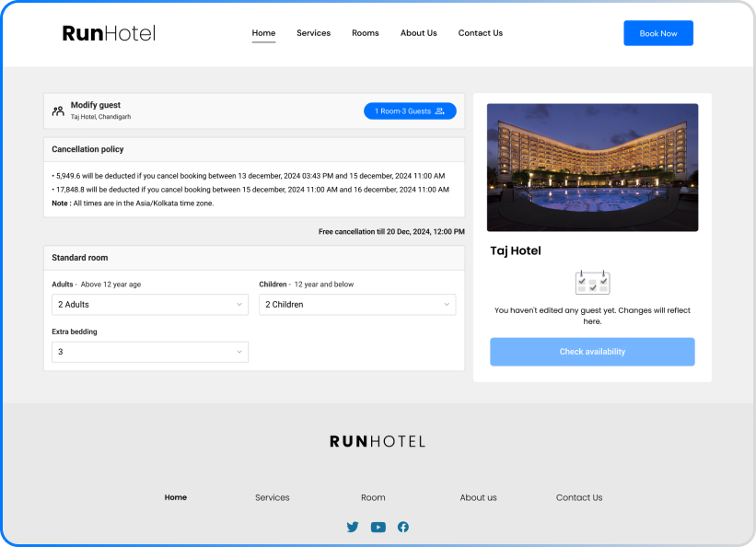This screenshot has width=756, height=547.
Task: Open About Us in the top navigation
Action: click(x=418, y=33)
